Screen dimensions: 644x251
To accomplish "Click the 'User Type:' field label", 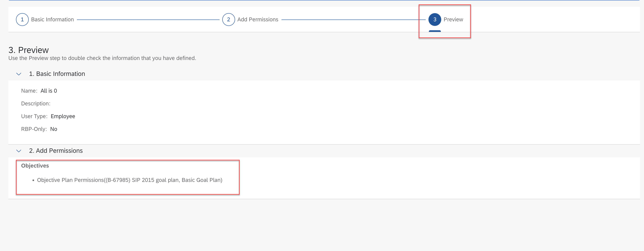I will click(34, 116).
